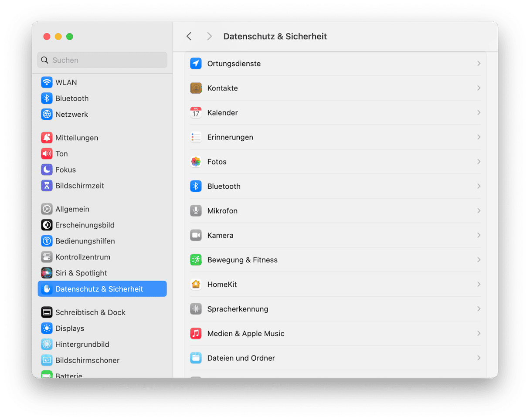Open the Bluetooth text in privacy list
Screen dimensions: 530x420
[224, 186]
